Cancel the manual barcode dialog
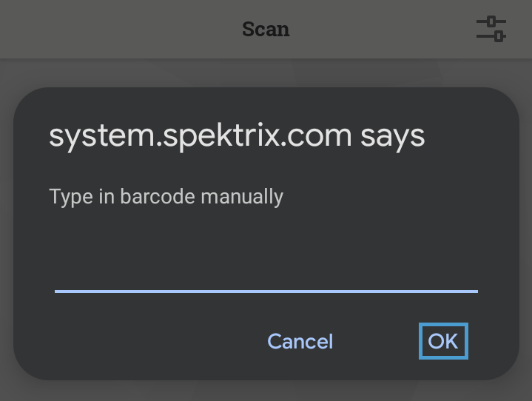This screenshot has width=532, height=401. pos(300,341)
